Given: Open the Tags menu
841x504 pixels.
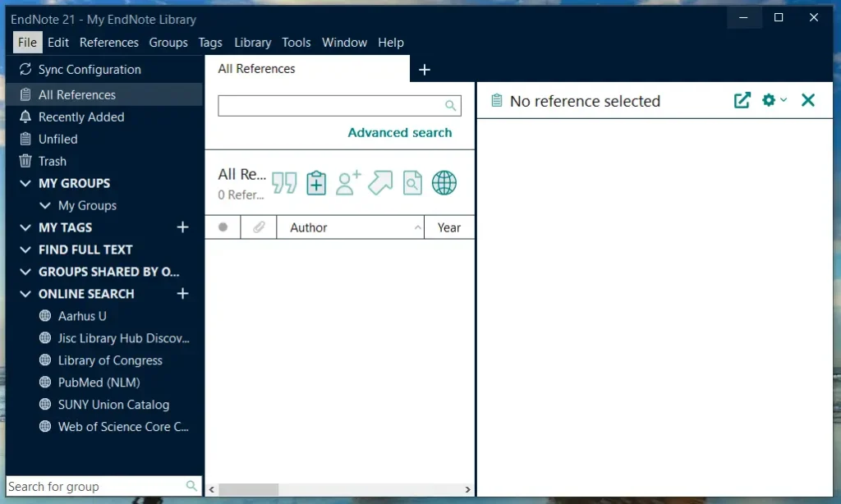Looking at the screenshot, I should tap(210, 43).
